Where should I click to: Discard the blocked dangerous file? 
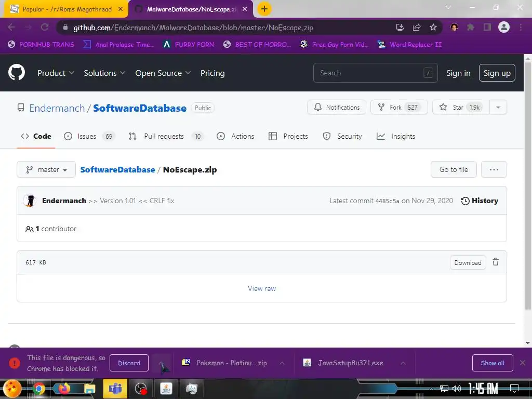(129, 363)
